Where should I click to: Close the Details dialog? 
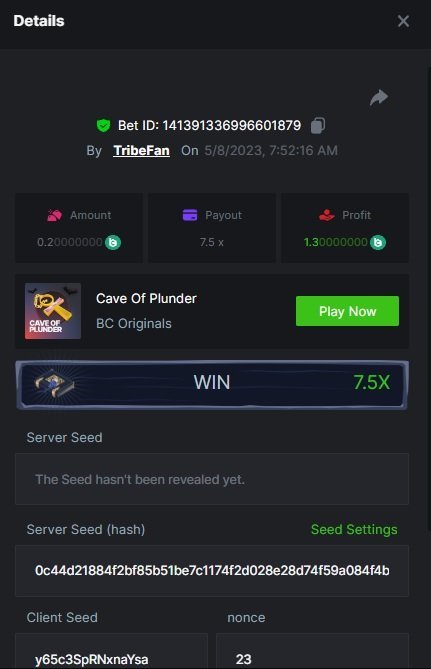click(x=403, y=21)
